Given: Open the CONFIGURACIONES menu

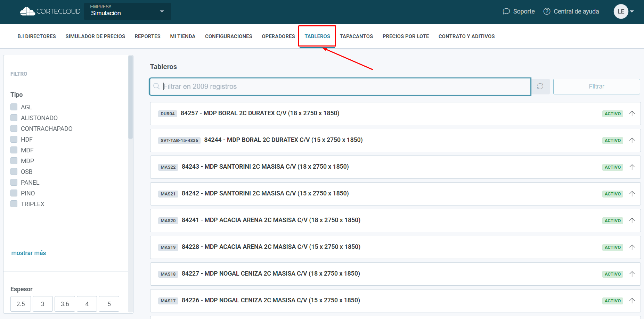Looking at the screenshot, I should (x=228, y=36).
